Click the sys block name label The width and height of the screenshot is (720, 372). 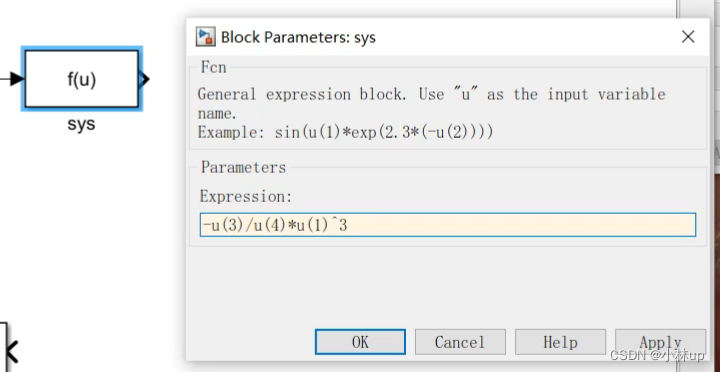point(81,124)
